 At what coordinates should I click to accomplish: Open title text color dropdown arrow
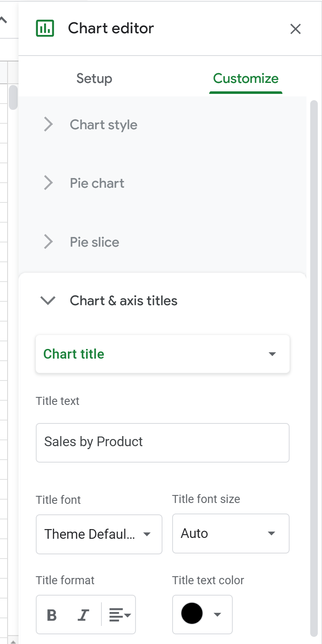tap(217, 615)
